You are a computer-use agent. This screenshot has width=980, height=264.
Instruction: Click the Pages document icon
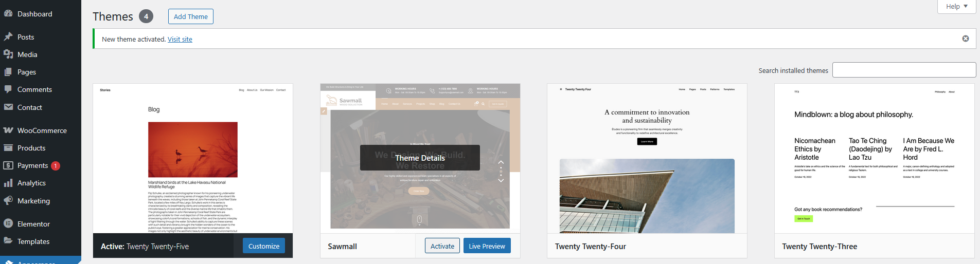[x=8, y=72]
